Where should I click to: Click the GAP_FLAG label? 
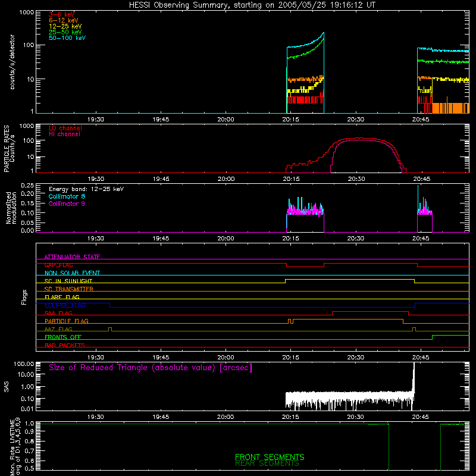coord(58,265)
